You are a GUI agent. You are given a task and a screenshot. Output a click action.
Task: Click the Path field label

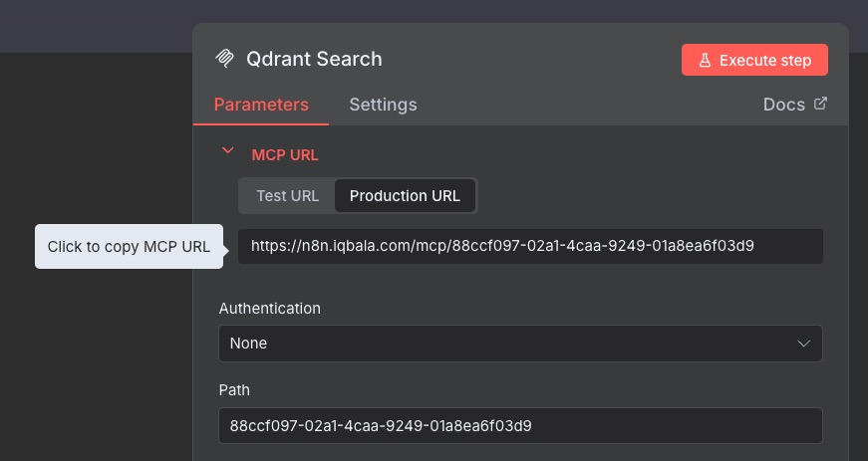tap(234, 390)
